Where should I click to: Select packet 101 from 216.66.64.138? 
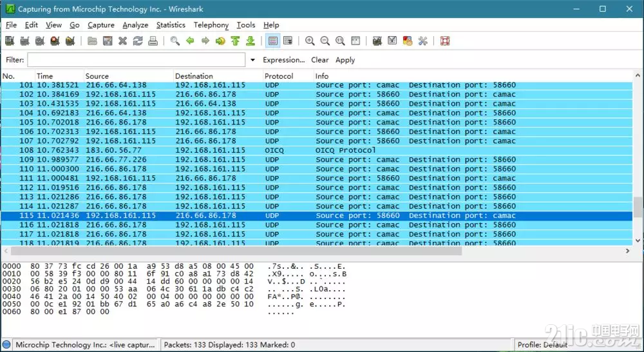(317, 85)
